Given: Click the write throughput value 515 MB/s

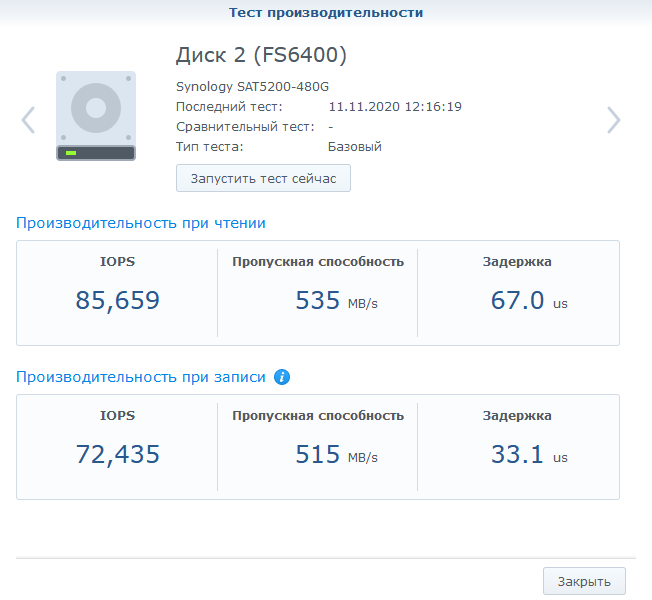Looking at the screenshot, I should pos(336,455).
